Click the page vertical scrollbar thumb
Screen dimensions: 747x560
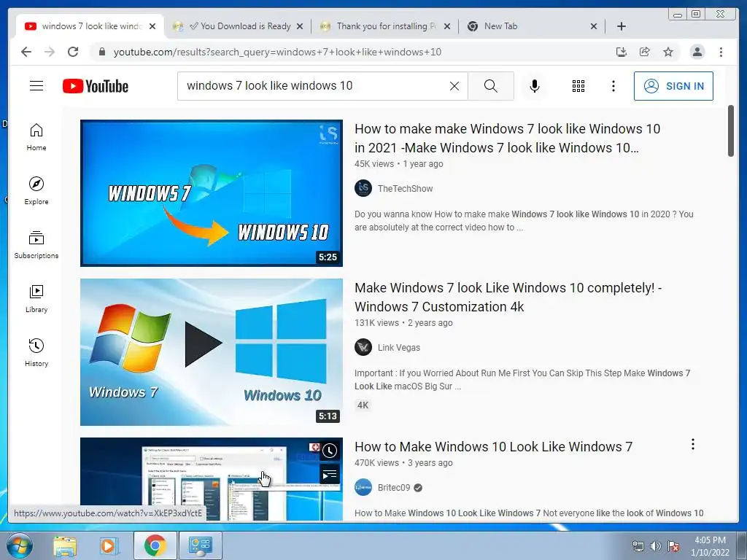point(731,131)
